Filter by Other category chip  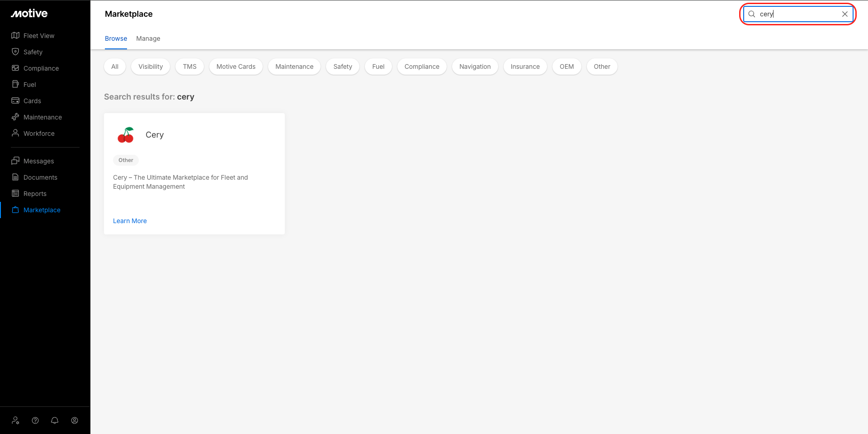click(602, 67)
